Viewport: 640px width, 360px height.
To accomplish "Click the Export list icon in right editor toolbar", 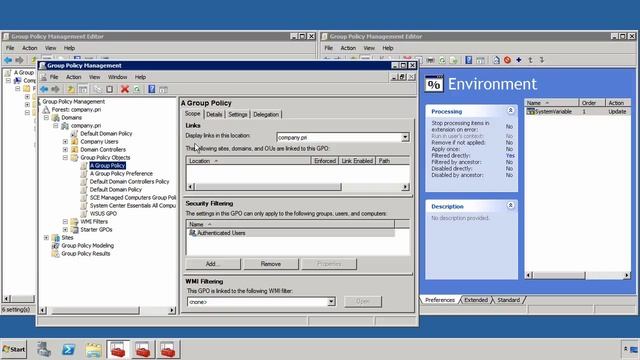I will pyautogui.click(x=453, y=60).
